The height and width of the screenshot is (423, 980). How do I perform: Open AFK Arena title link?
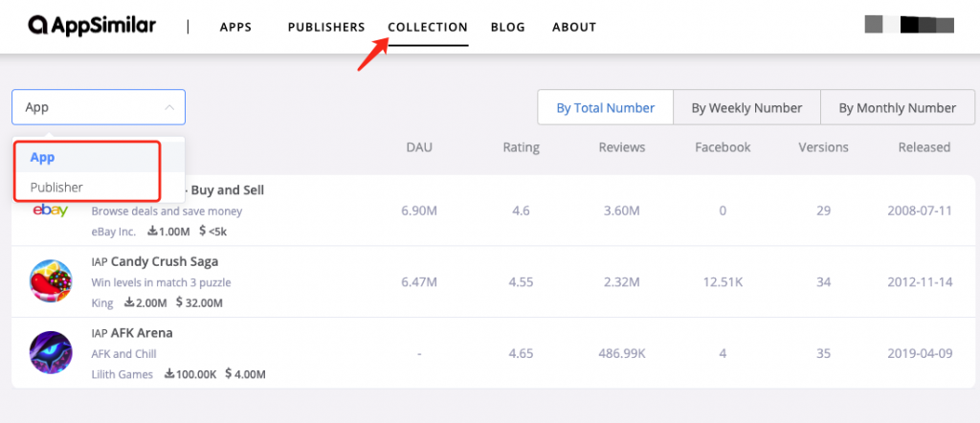click(x=142, y=333)
